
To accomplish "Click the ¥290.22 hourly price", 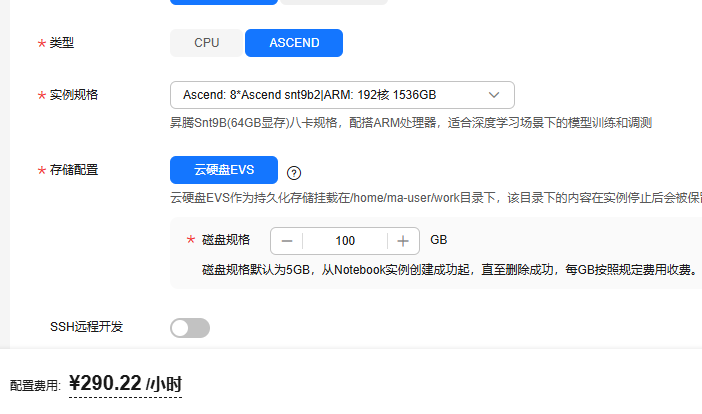I will coord(125,383).
